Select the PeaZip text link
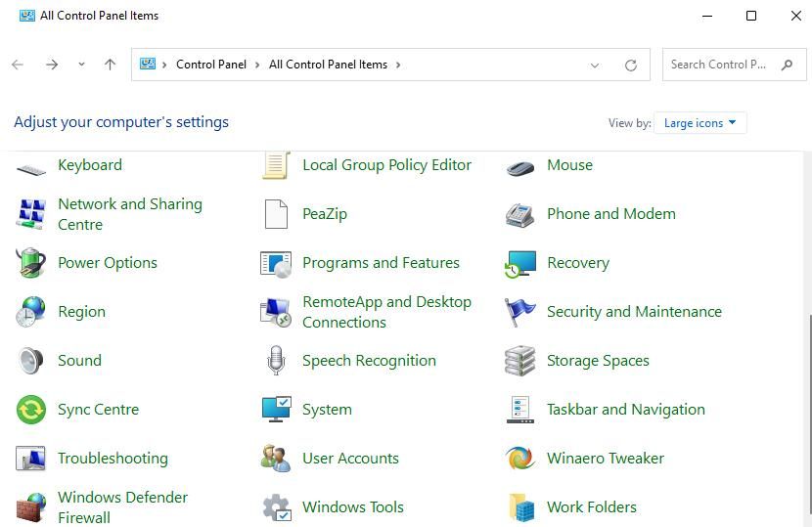The width and height of the screenshot is (812, 527). (x=325, y=214)
